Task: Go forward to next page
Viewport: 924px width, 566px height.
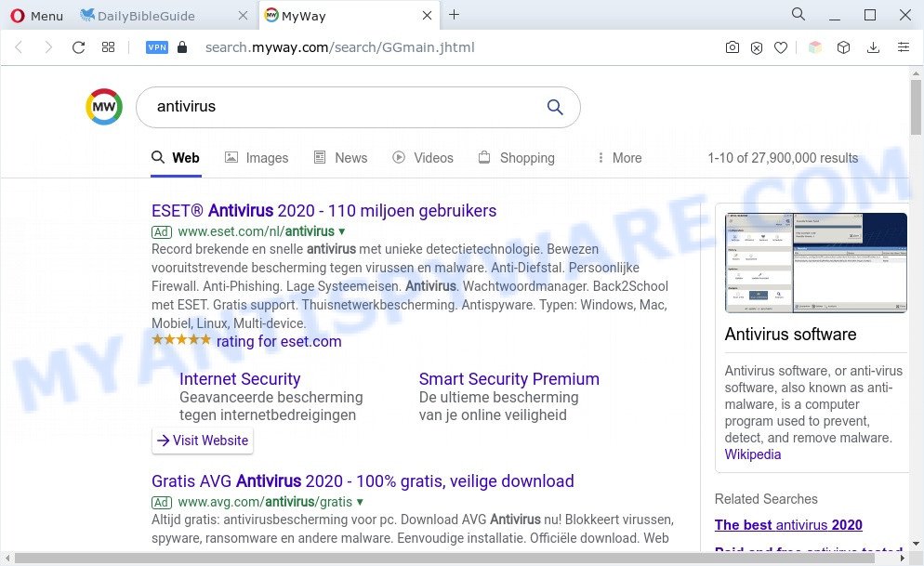Action: [x=48, y=47]
